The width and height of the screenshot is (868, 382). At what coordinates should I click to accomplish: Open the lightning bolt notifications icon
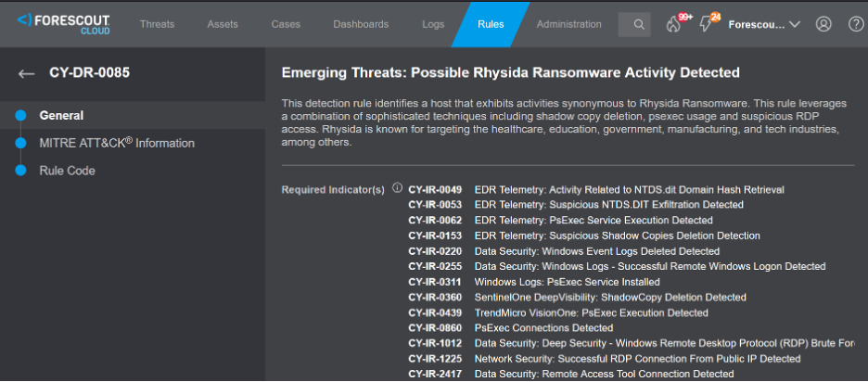tap(707, 24)
